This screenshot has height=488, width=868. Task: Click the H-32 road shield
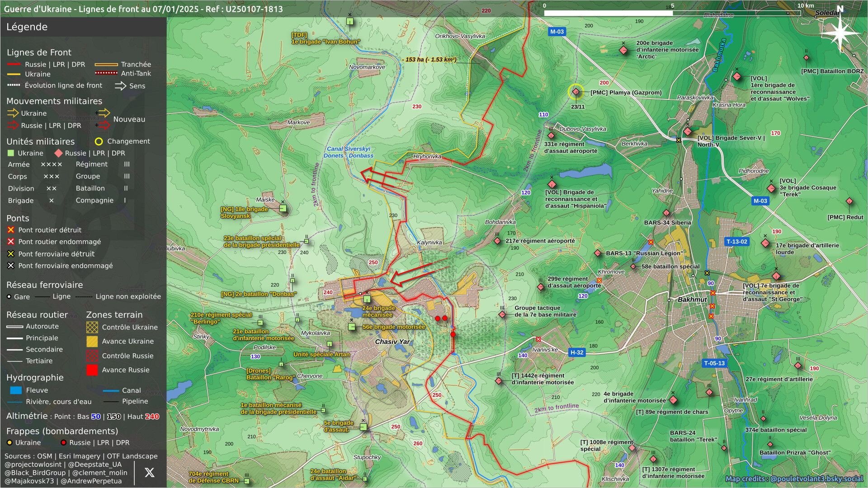click(576, 352)
